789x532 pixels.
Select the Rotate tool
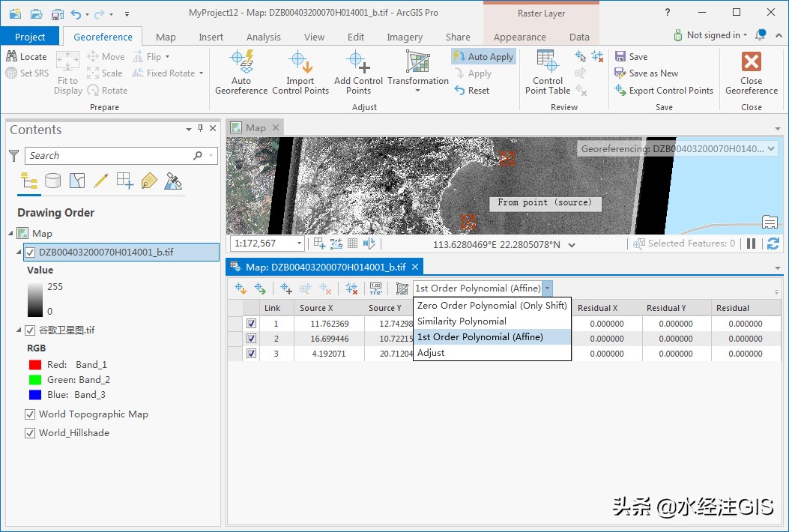107,91
